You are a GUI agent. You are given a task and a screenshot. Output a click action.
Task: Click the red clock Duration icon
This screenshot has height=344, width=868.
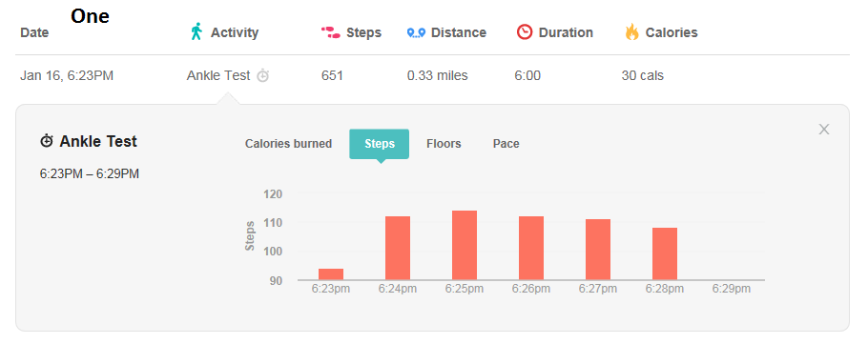pos(525,32)
